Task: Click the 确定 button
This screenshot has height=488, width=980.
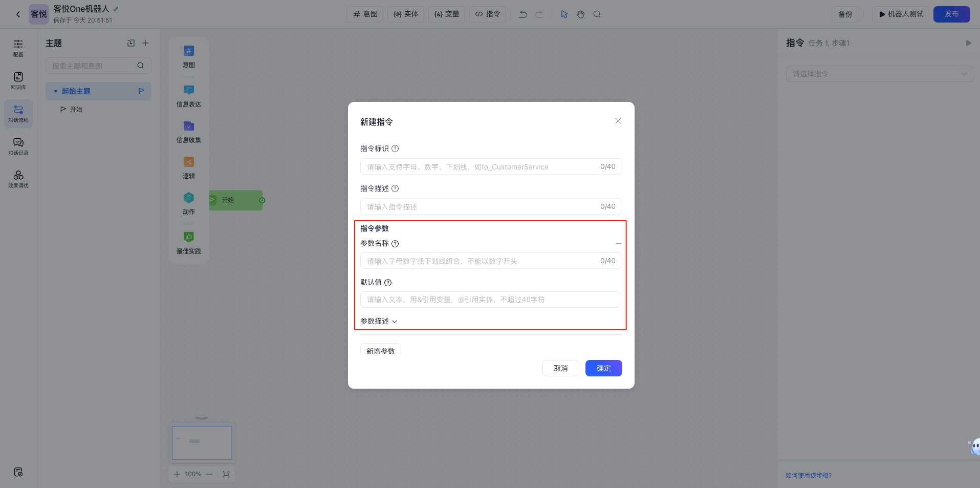Action: (x=603, y=368)
